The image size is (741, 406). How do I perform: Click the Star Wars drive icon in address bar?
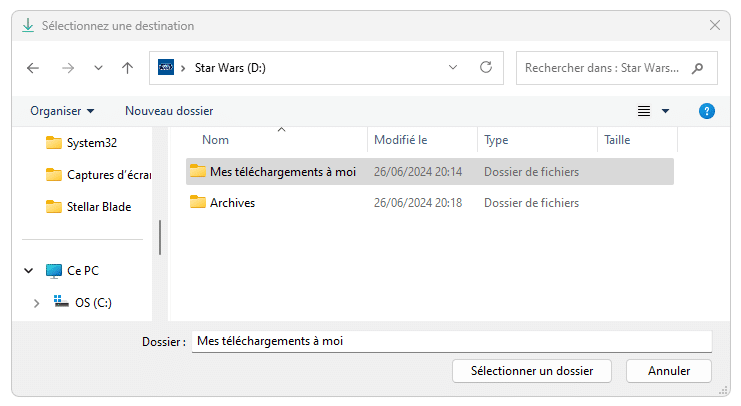click(166, 68)
